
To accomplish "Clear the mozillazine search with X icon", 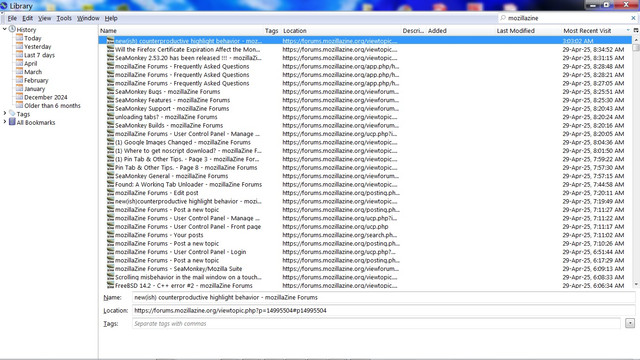I will tap(633, 18).
